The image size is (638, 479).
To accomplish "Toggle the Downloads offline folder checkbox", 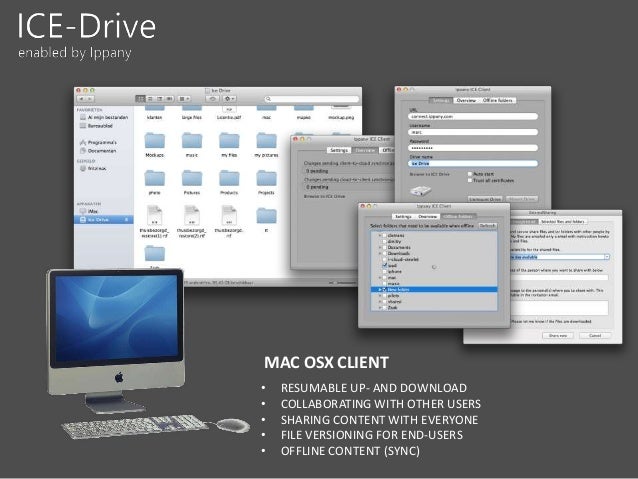I will pyautogui.click(x=385, y=254).
